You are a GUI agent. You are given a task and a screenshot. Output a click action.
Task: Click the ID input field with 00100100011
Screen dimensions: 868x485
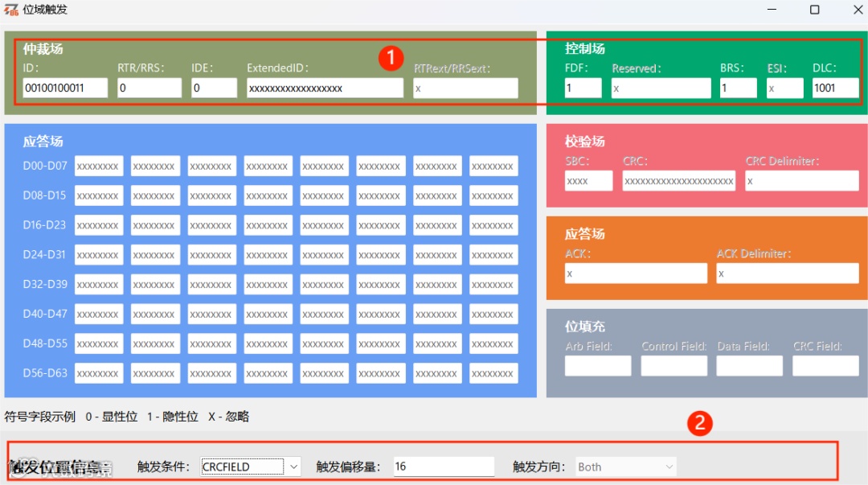(65, 88)
